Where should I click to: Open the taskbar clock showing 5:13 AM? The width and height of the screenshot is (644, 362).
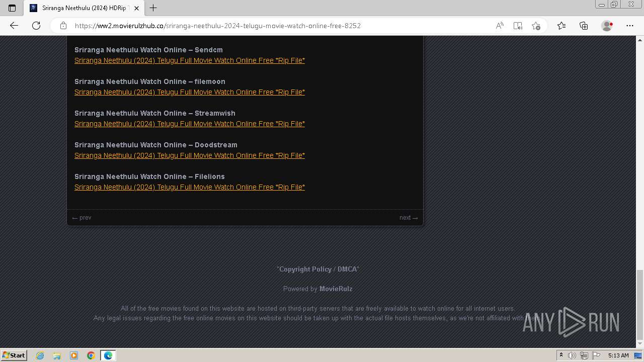tap(618, 355)
